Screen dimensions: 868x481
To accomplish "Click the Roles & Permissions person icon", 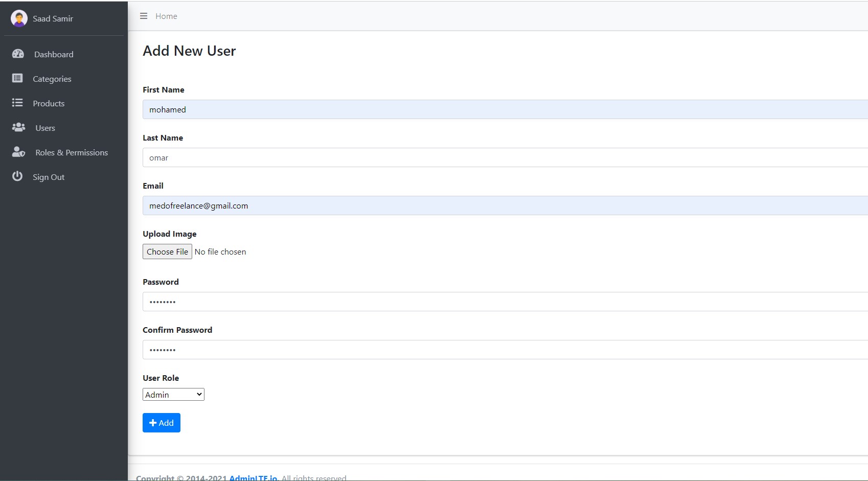I will 18,152.
